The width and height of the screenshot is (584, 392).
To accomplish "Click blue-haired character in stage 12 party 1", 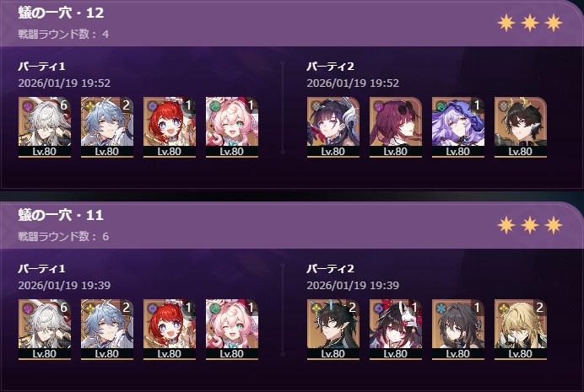I will [107, 126].
